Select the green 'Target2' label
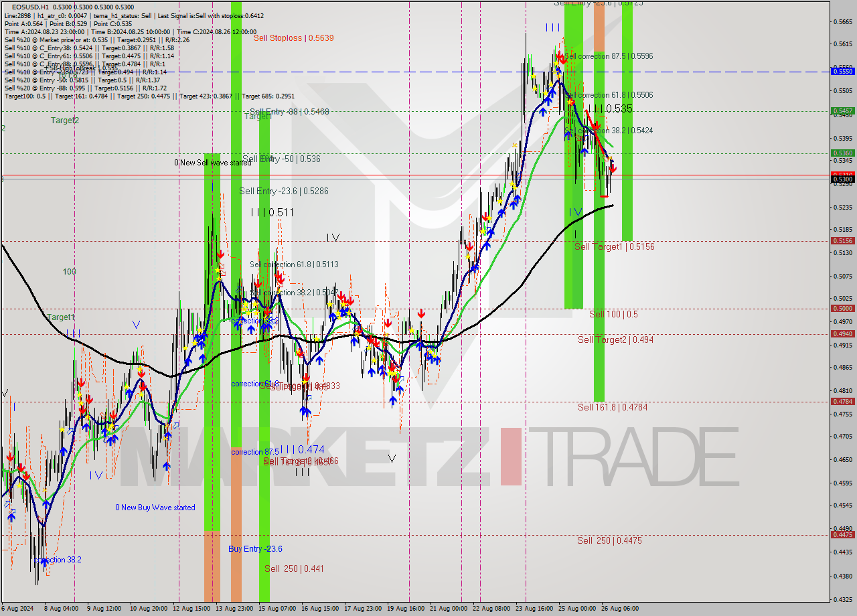Screen dimensions: 857x616 pyautogui.click(x=65, y=121)
